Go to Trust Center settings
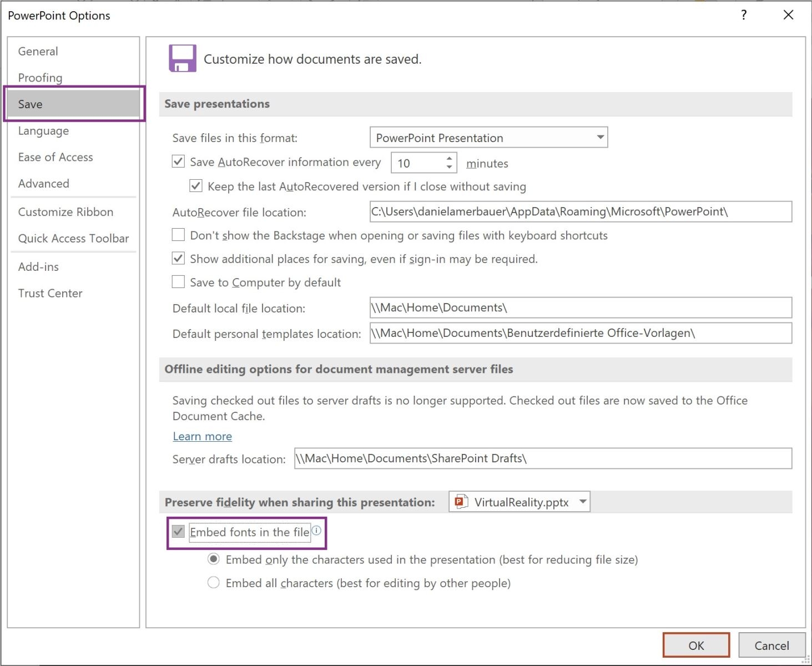812x666 pixels. [x=50, y=293]
